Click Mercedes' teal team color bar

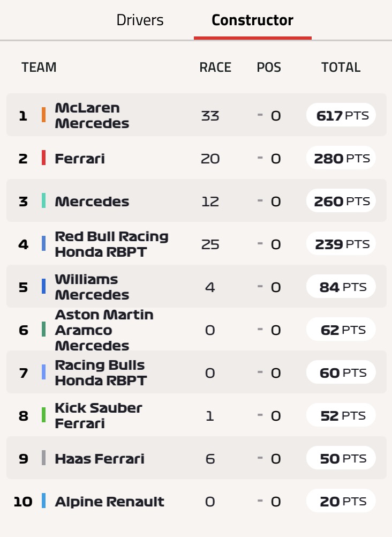click(43, 200)
